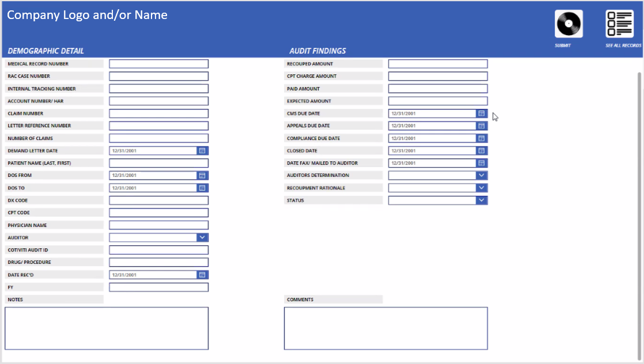Click the SUBMIT record icon
The width and height of the screenshot is (644, 364).
click(568, 24)
